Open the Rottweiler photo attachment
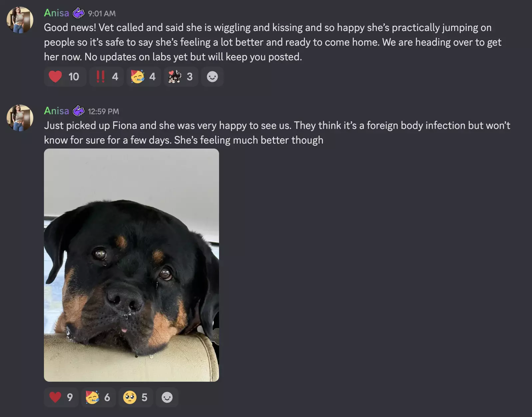 click(132, 265)
